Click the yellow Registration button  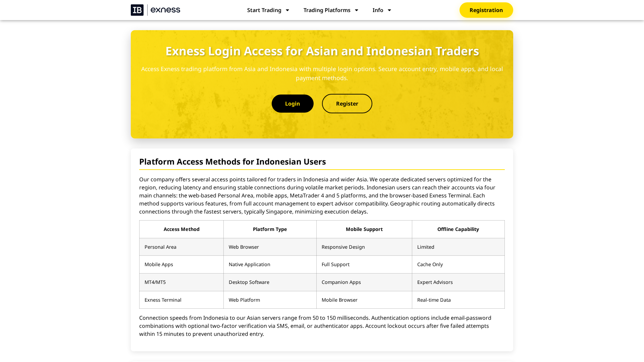point(486,10)
